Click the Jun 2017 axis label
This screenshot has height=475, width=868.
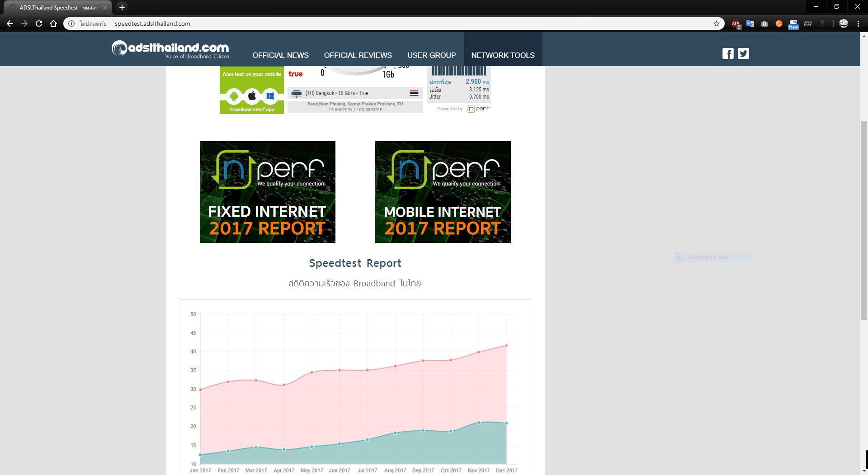tap(340, 470)
